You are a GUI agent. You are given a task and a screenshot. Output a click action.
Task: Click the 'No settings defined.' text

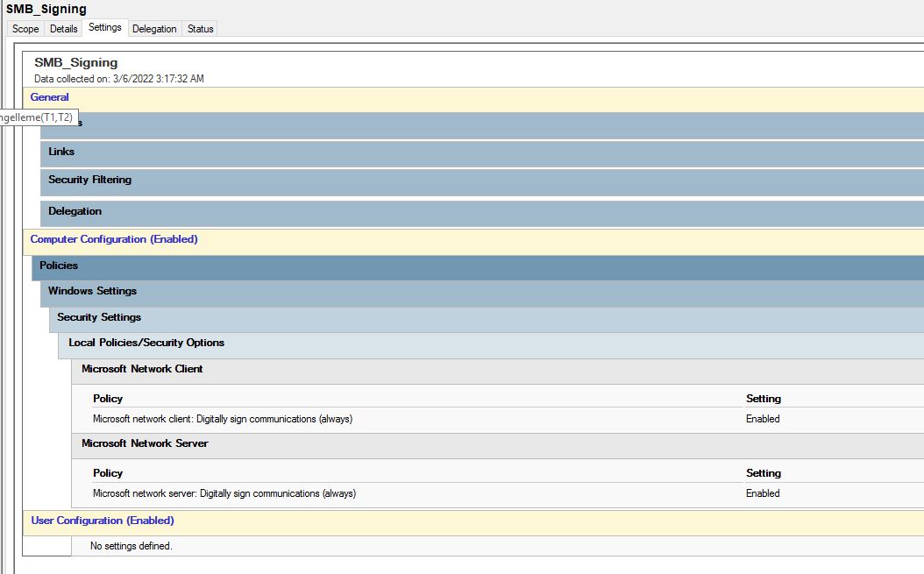click(x=131, y=546)
